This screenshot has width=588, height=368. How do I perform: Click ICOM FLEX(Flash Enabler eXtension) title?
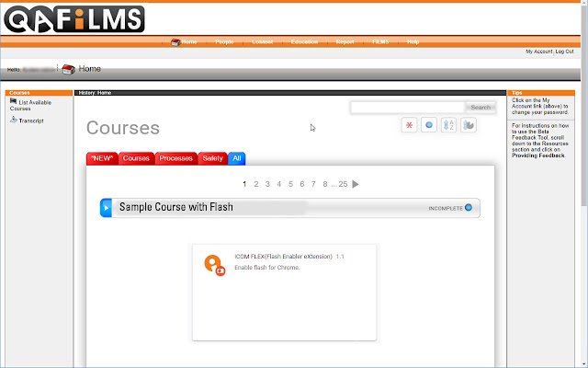coord(284,257)
